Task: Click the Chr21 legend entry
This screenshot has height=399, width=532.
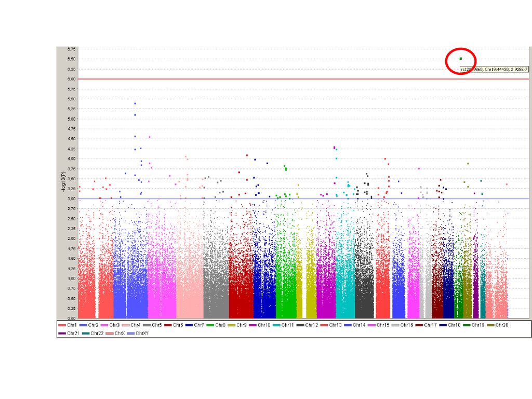Action: click(69, 333)
